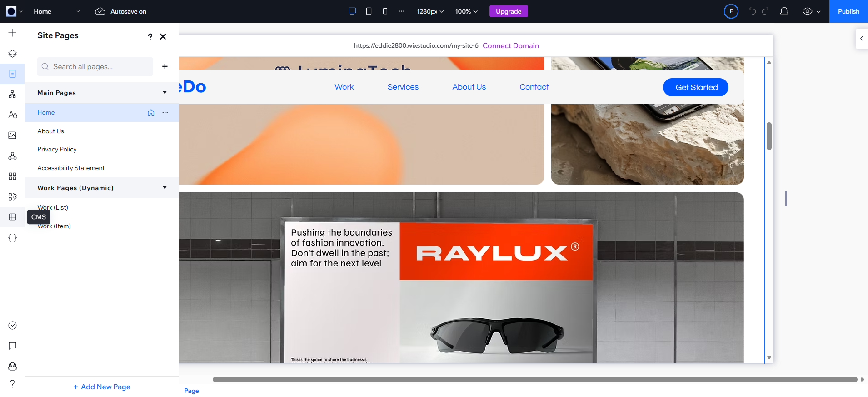The image size is (868, 397).
Task: Open the puzzle-piece icon above the CMS icon
Action: [x=12, y=196]
